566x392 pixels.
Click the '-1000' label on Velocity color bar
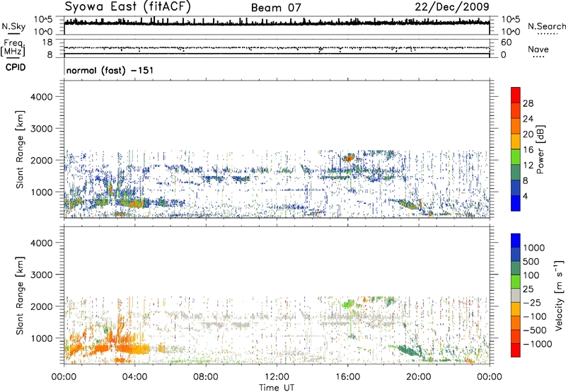click(x=538, y=344)
